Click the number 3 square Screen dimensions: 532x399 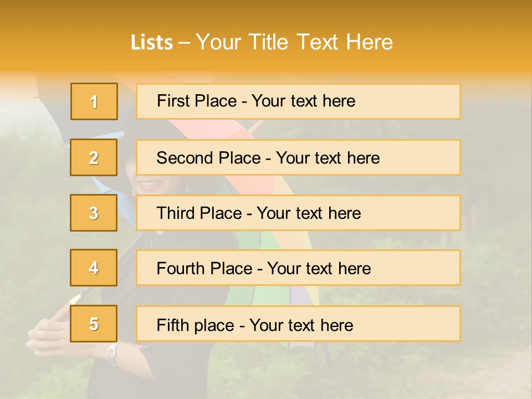coord(94,213)
